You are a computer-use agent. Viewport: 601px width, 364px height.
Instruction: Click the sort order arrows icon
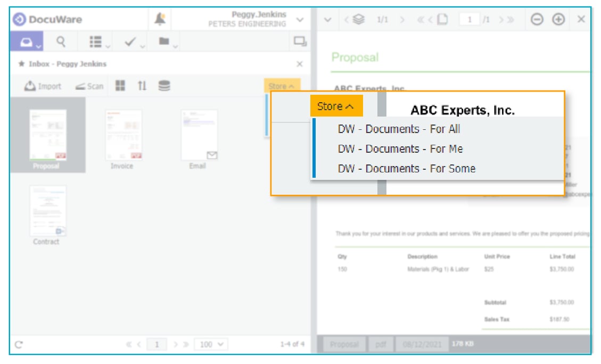click(x=142, y=86)
